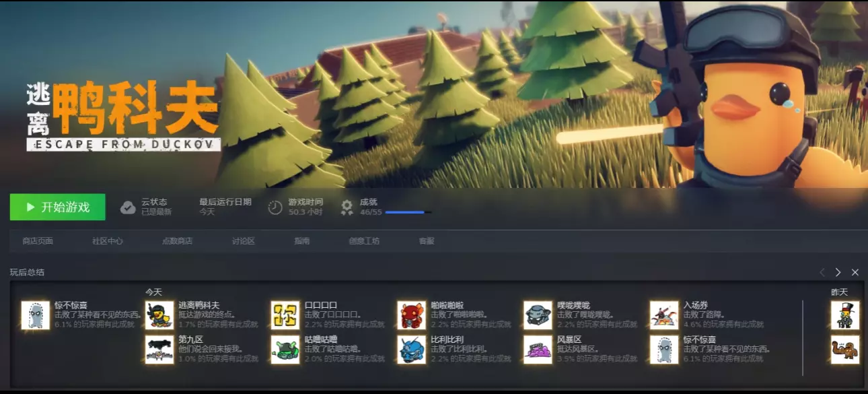Image resolution: width=868 pixels, height=394 pixels.
Task: Start the game with 开始游戏 button
Action: point(57,207)
